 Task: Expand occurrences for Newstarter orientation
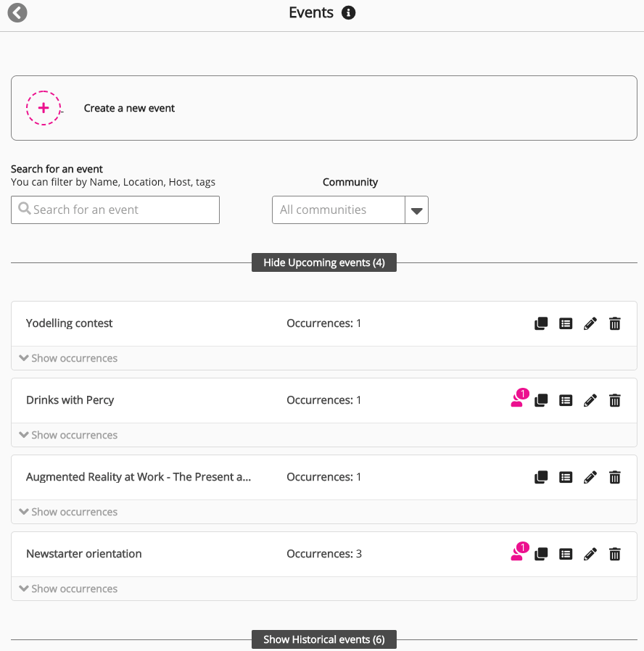(x=68, y=589)
